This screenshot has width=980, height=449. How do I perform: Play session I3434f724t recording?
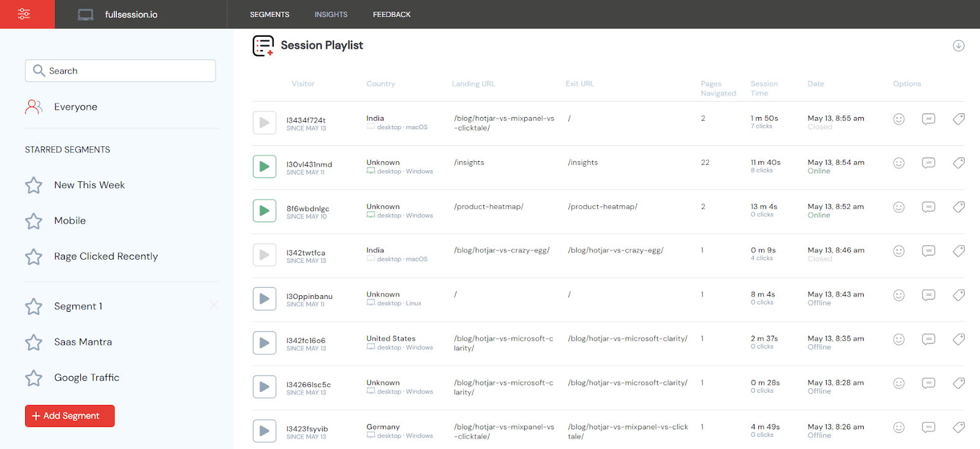coord(265,123)
